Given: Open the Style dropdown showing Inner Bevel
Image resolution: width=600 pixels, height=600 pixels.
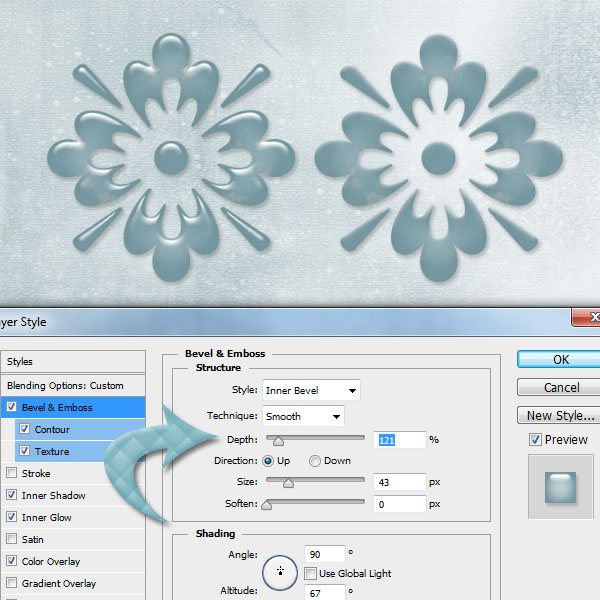Looking at the screenshot, I should pos(311,390).
